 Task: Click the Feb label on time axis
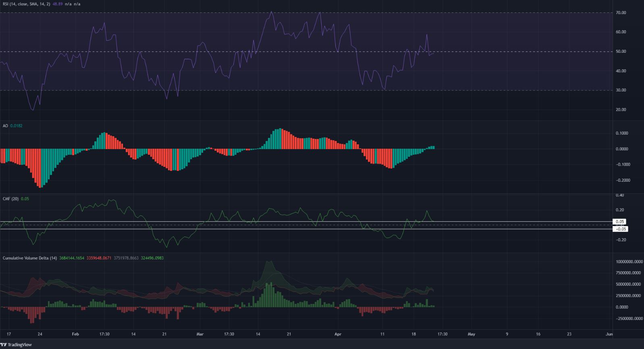click(75, 334)
